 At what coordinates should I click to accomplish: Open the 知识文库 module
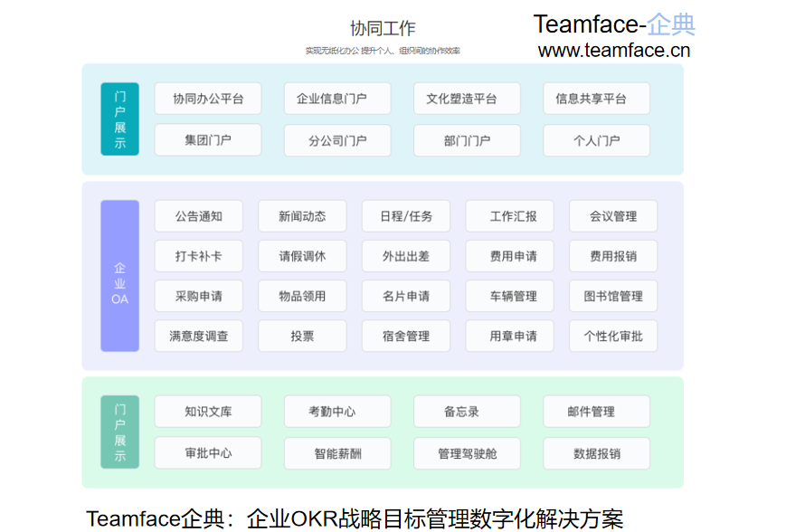click(x=208, y=412)
